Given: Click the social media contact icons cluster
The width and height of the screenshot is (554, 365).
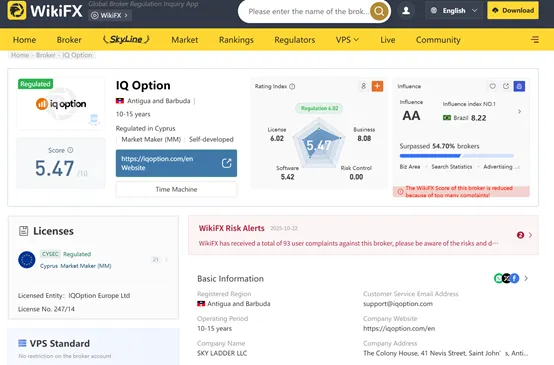Looking at the screenshot, I should tap(506, 278).
